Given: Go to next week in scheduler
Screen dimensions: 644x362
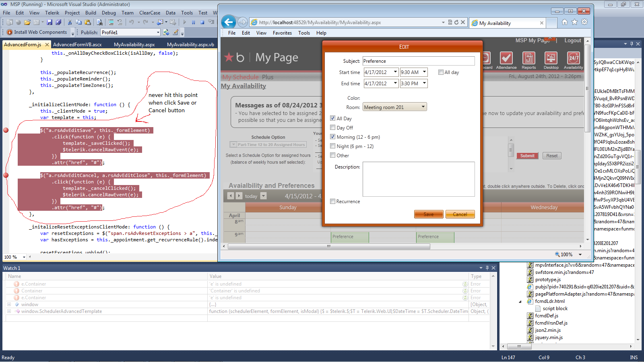Looking at the screenshot, I should tap(239, 196).
